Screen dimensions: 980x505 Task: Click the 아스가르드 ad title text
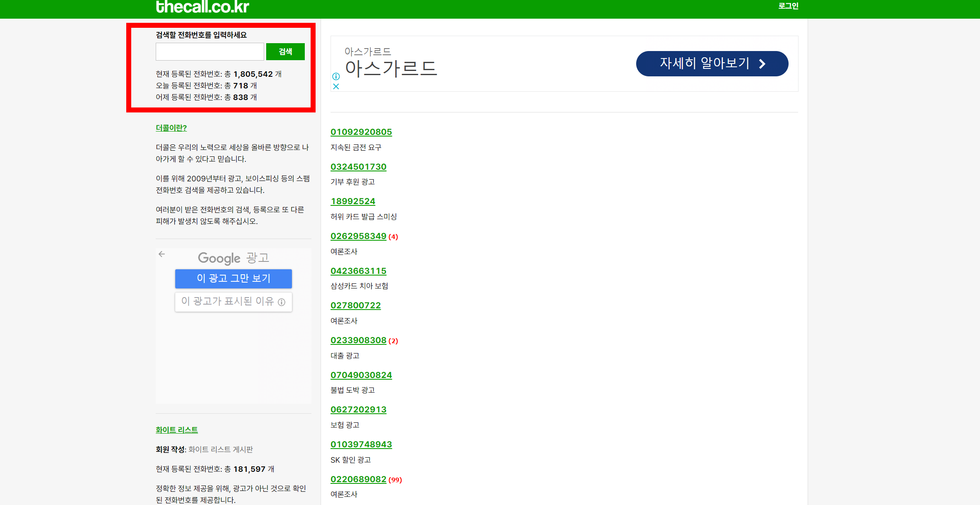click(390, 68)
